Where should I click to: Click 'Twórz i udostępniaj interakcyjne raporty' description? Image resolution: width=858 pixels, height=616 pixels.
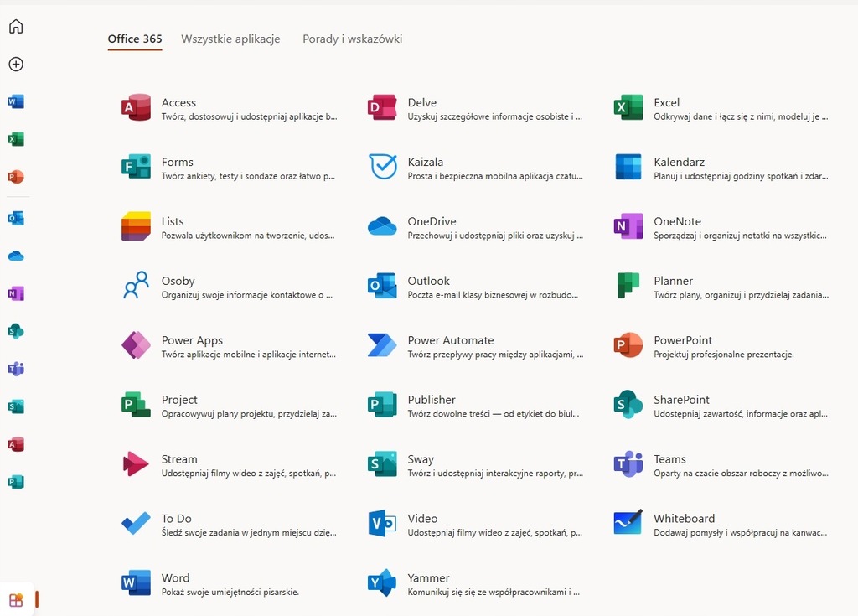coord(495,473)
